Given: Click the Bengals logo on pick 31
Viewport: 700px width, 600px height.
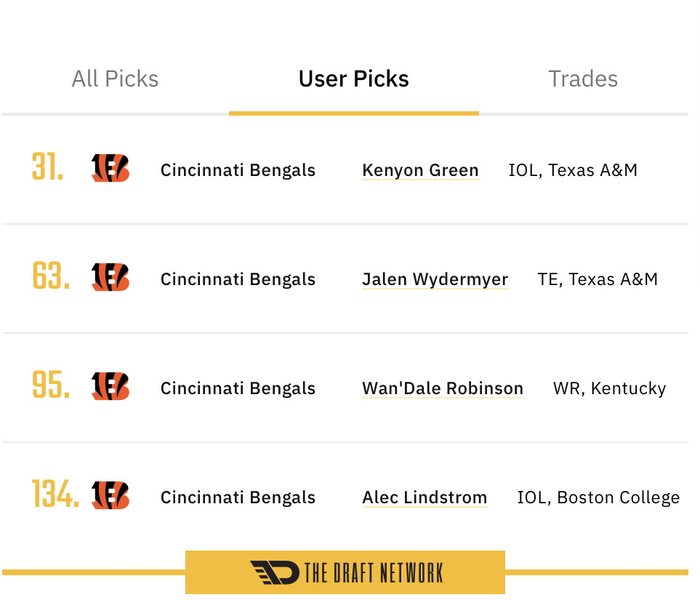Looking at the screenshot, I should tap(110, 168).
